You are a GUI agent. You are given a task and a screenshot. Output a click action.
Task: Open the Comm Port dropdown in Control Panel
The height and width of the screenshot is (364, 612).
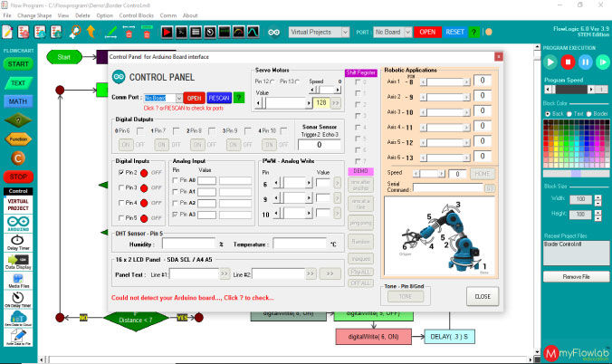coord(179,98)
